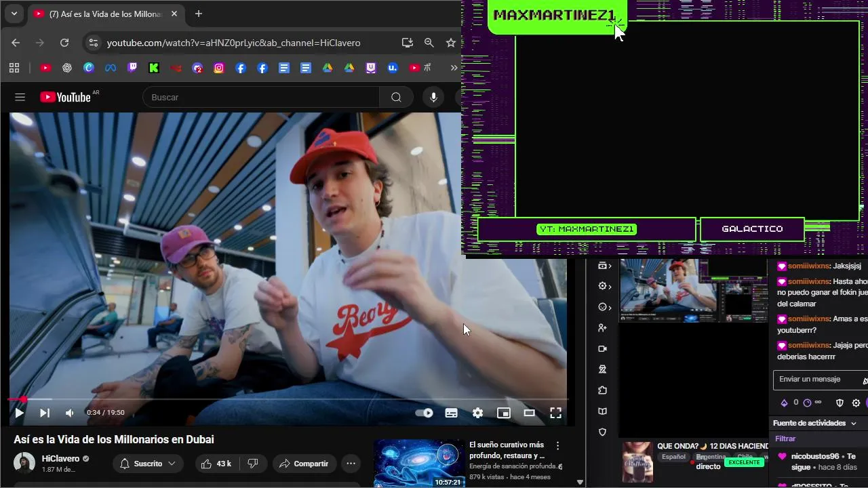This screenshot has height=488, width=868.
Task: Click the Español stream tag
Action: (673, 457)
